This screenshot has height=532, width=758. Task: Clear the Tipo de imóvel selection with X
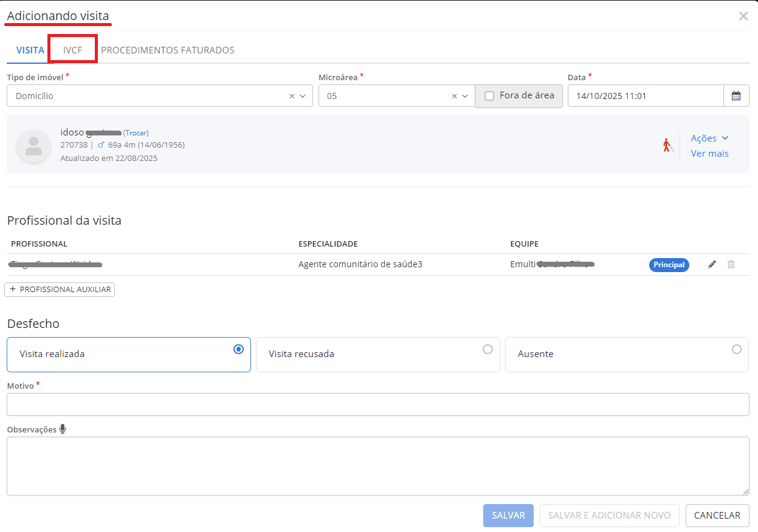[292, 96]
